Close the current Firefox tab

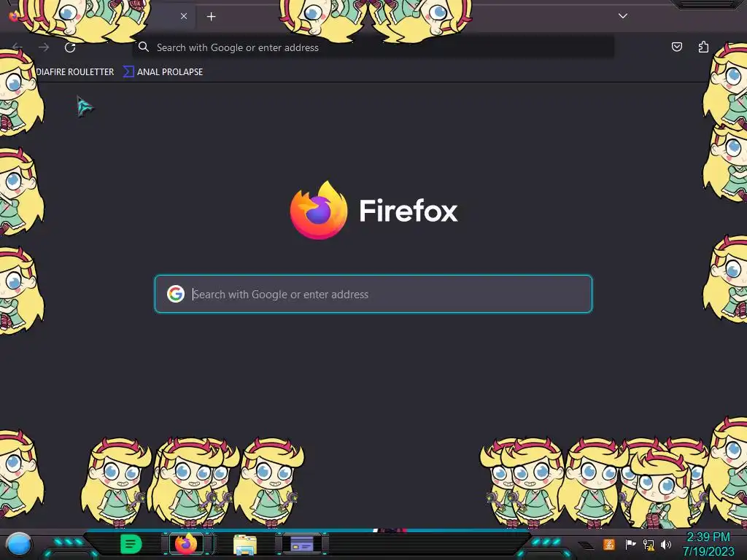[x=183, y=16]
